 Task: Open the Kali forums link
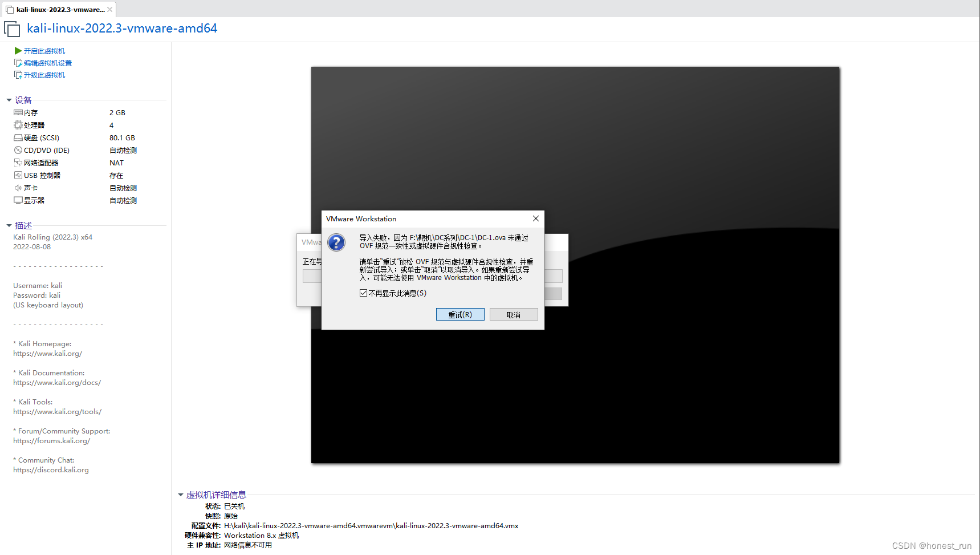pyautogui.click(x=51, y=440)
